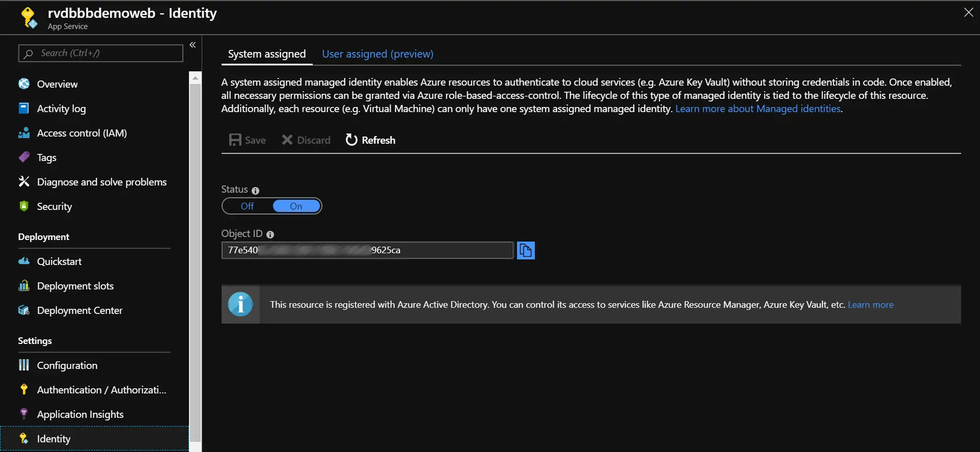Viewport: 980px width, 452px height.
Task: Click the Configuration bars icon
Action: [24, 365]
